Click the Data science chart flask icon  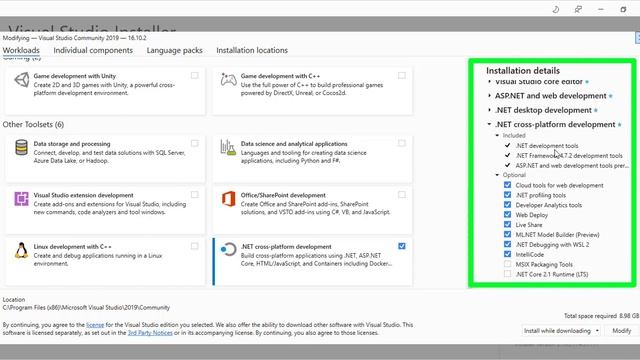click(228, 147)
